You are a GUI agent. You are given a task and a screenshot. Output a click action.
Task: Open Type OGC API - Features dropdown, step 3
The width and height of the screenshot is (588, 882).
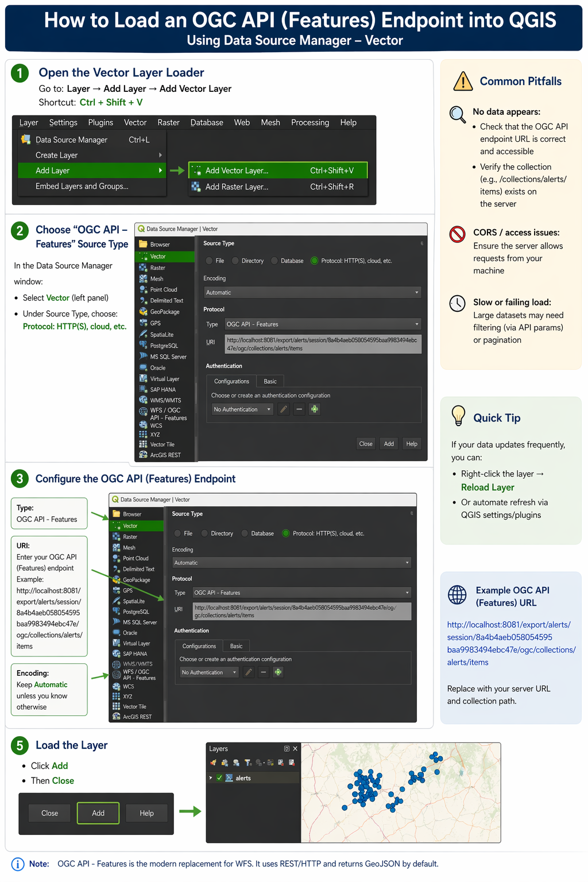coord(302,593)
